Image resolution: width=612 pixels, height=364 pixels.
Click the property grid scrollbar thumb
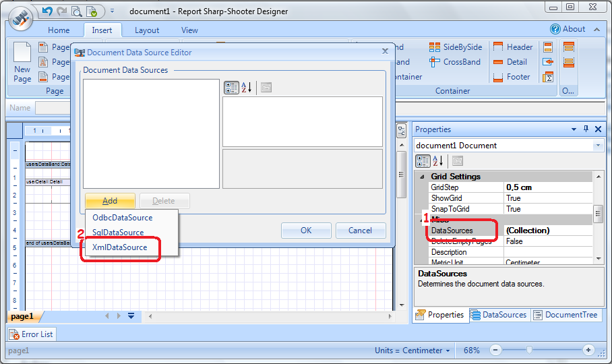(598, 214)
